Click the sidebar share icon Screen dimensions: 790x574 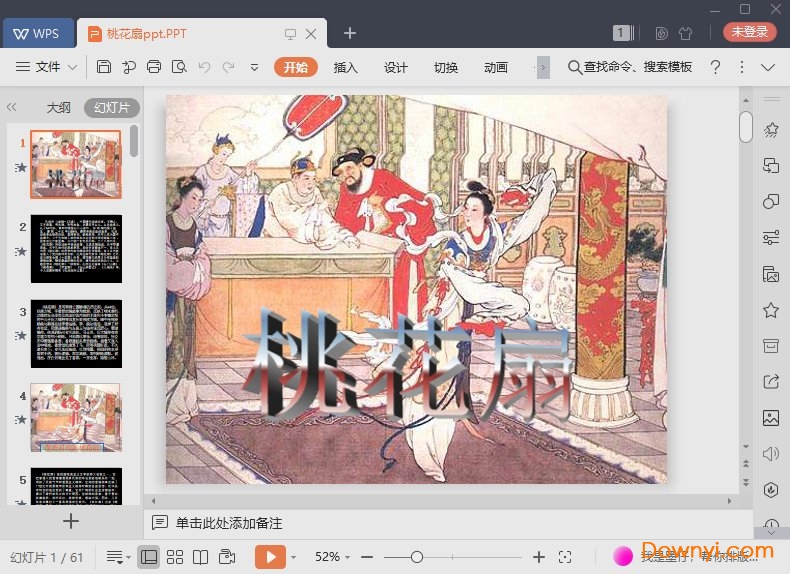click(x=771, y=381)
